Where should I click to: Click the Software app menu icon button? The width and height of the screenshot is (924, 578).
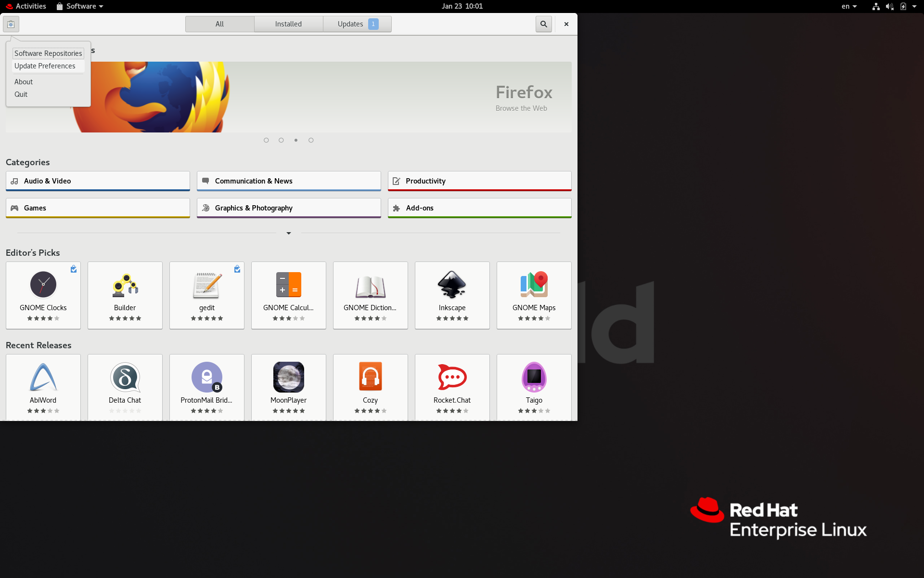(11, 24)
